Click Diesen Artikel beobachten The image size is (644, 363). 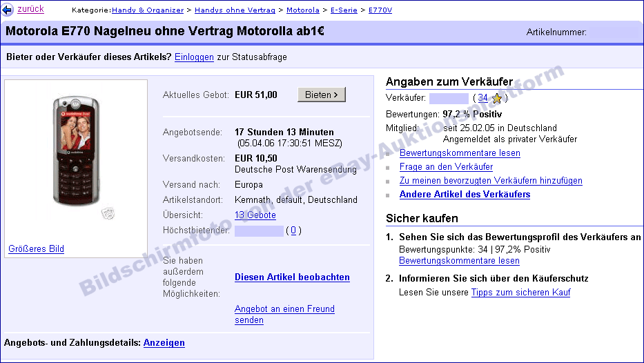click(292, 277)
